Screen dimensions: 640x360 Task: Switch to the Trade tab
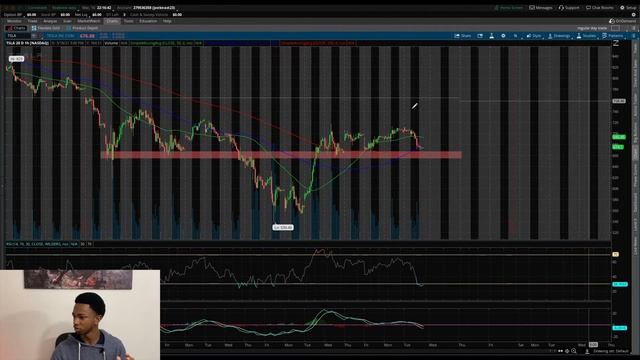point(32,21)
